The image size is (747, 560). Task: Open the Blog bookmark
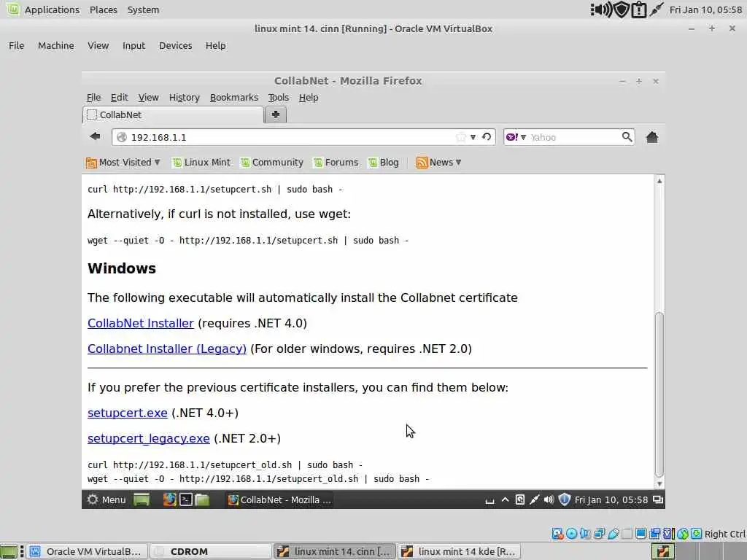384,163
